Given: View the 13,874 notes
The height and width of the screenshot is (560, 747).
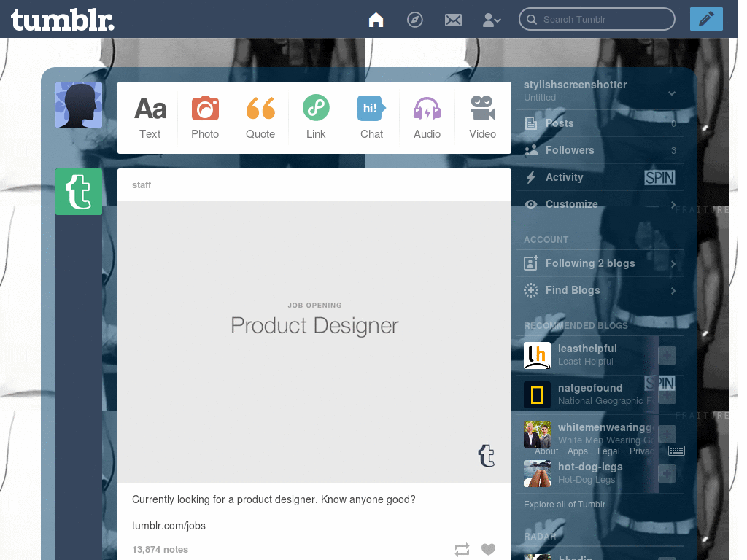Looking at the screenshot, I should point(160,550).
